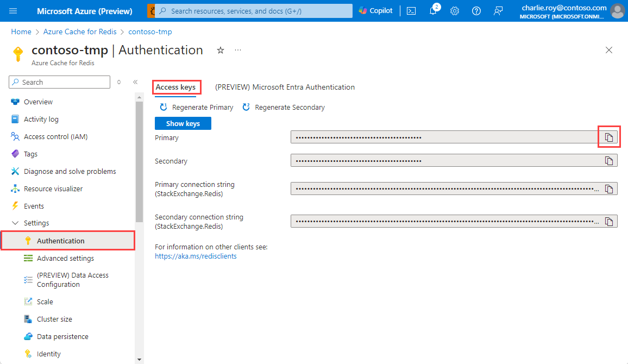
Task: Copy the Primary access key
Action: coord(609,137)
